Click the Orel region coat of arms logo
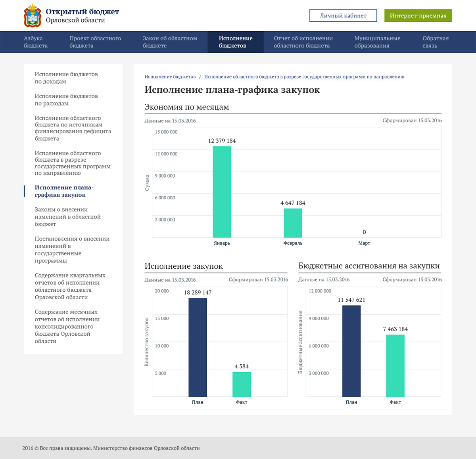476x459 pixels. coord(33,15)
